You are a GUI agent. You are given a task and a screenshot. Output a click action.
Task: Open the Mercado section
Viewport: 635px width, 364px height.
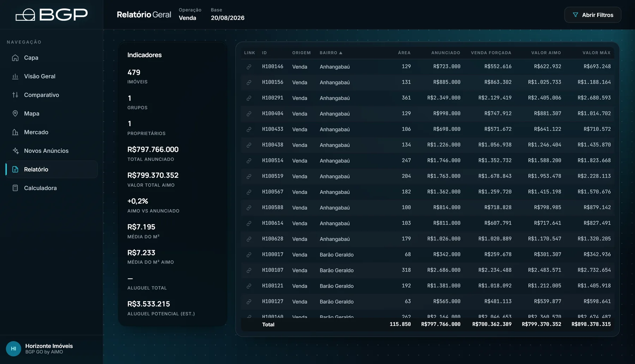pyautogui.click(x=52, y=132)
